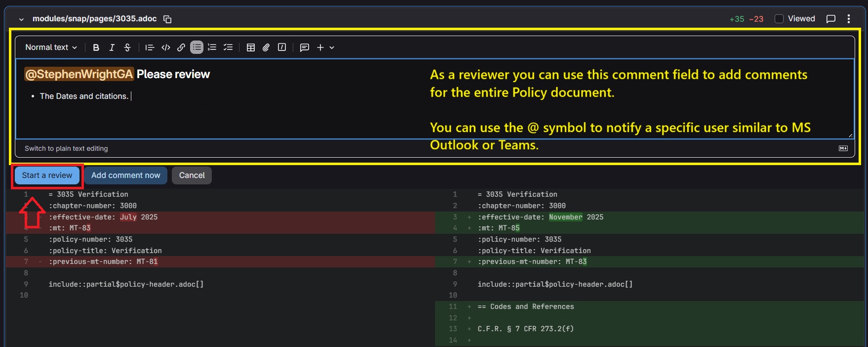Collapse the 3035.adoc file diff
868x347 pixels.
(21, 19)
